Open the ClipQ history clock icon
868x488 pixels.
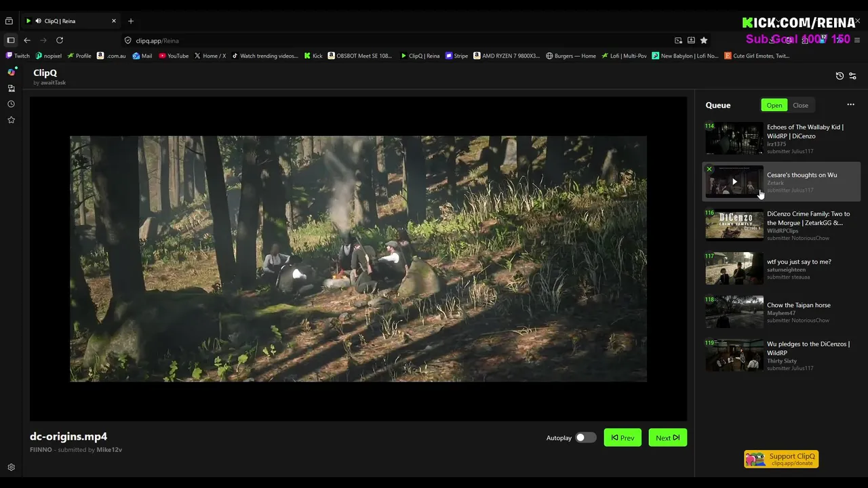840,76
